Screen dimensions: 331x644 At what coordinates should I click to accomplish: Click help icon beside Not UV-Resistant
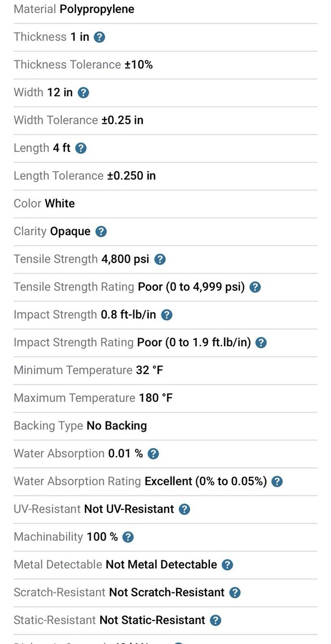click(185, 509)
